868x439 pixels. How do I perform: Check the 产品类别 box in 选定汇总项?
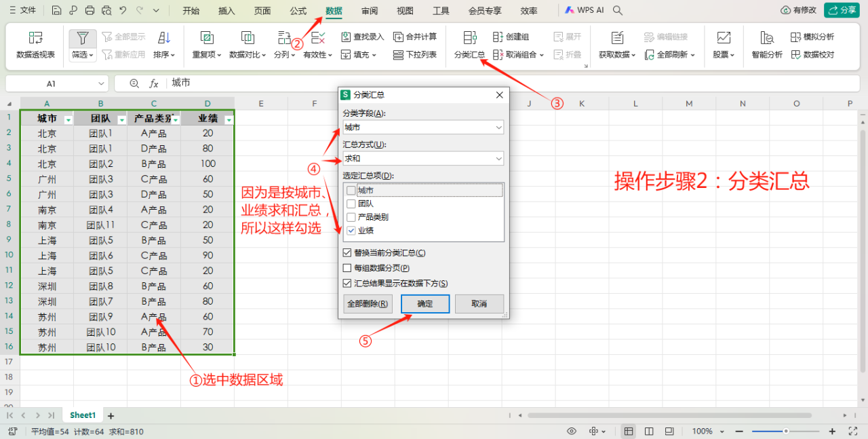click(351, 217)
